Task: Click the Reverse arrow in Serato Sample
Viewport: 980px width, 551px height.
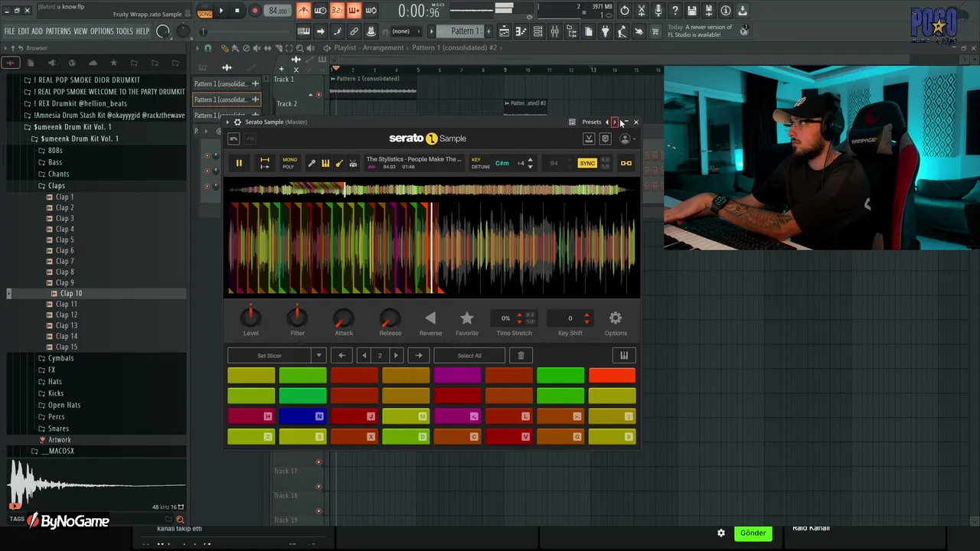Action: tap(430, 318)
